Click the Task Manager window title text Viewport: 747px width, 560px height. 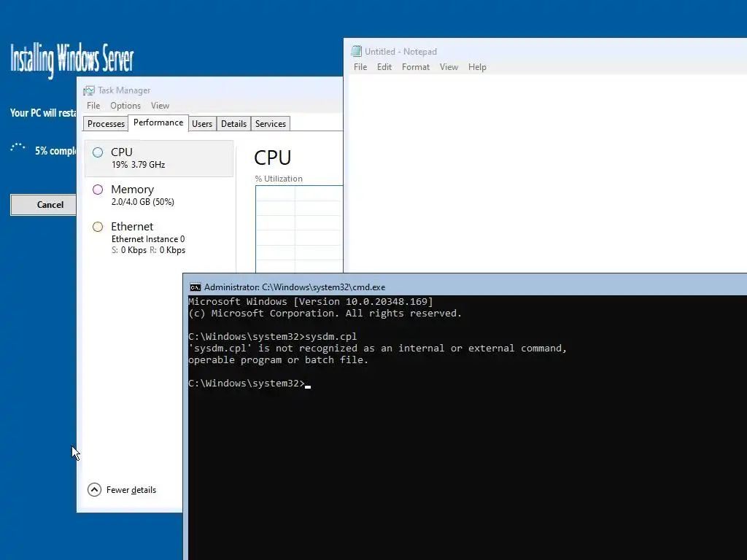124,90
